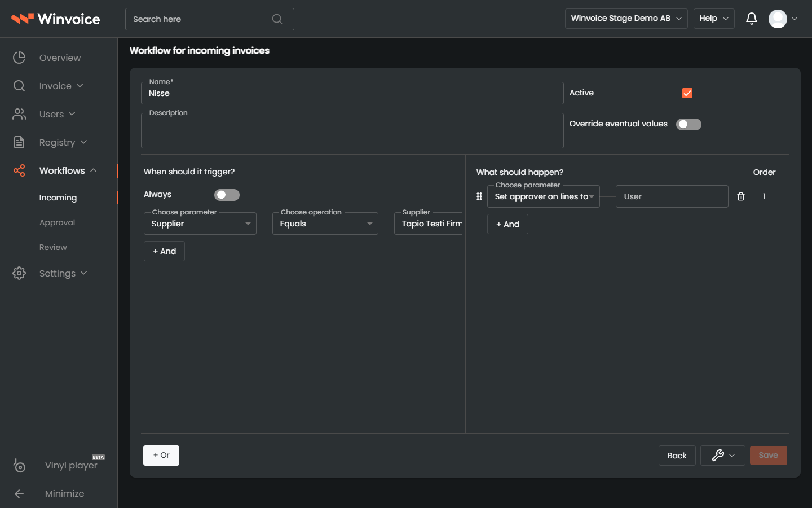
Task: Click the Tapio Testi Firm supplier value
Action: coord(429,224)
